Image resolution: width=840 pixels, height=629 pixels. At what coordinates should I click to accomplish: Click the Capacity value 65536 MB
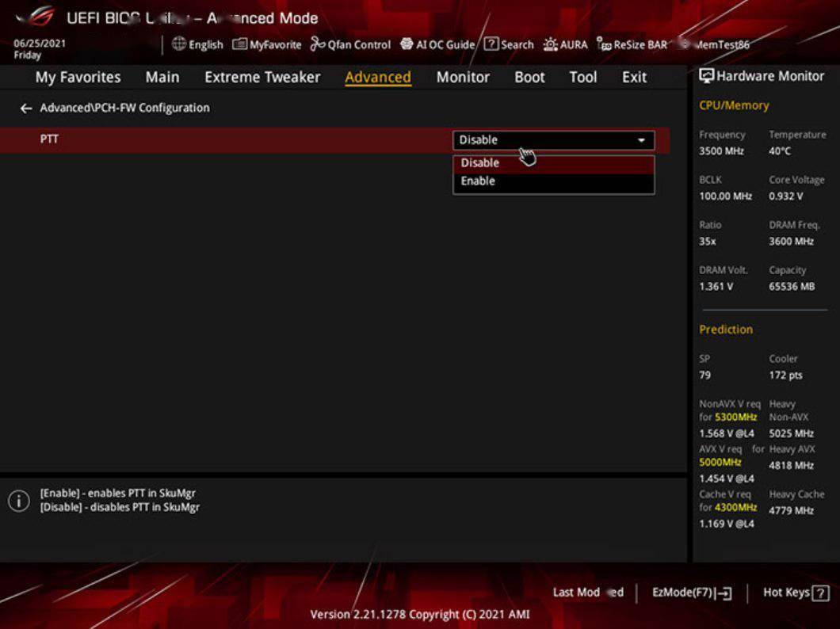792,287
